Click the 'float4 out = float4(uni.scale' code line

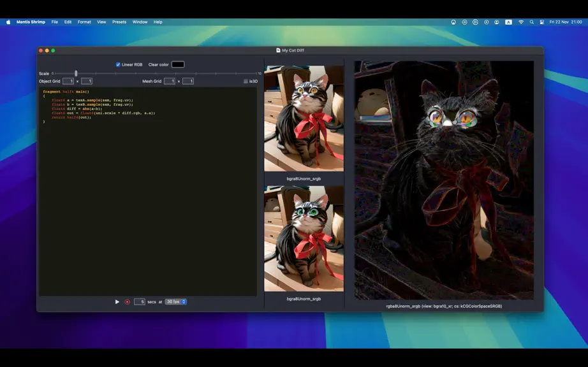click(x=103, y=113)
